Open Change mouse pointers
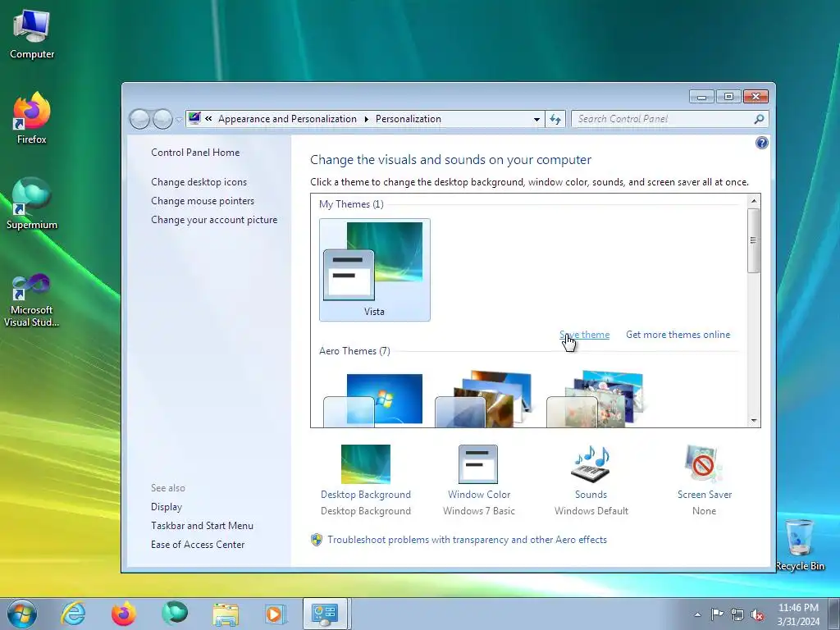840x630 pixels. coord(203,201)
